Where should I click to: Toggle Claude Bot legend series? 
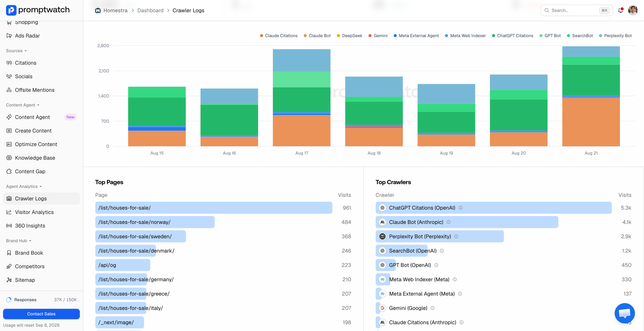317,35
